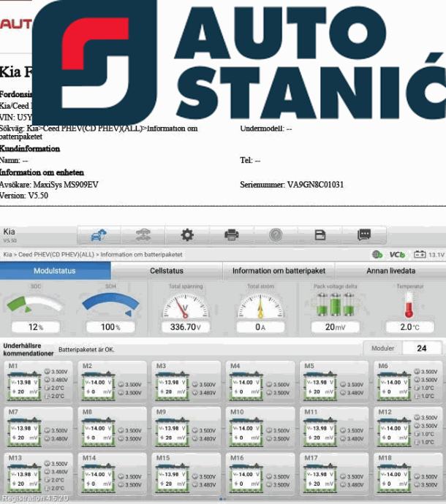
Task: Select module M10 card
Action: [260, 428]
